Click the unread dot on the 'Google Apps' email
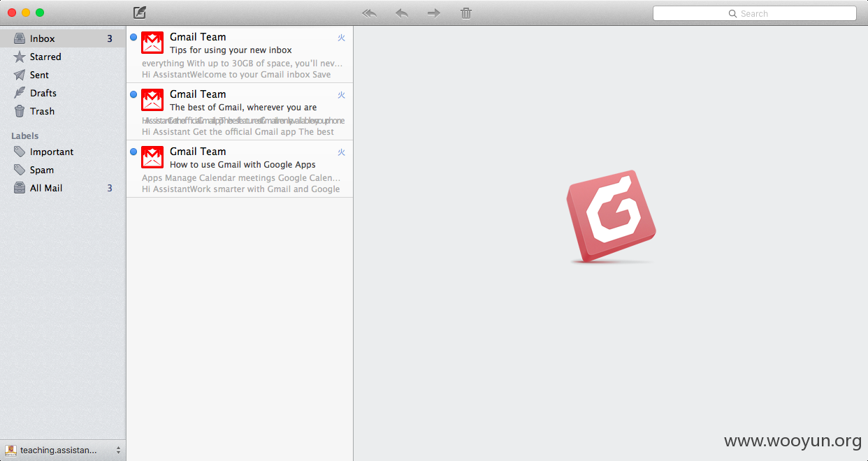This screenshot has width=868, height=461. pyautogui.click(x=133, y=152)
